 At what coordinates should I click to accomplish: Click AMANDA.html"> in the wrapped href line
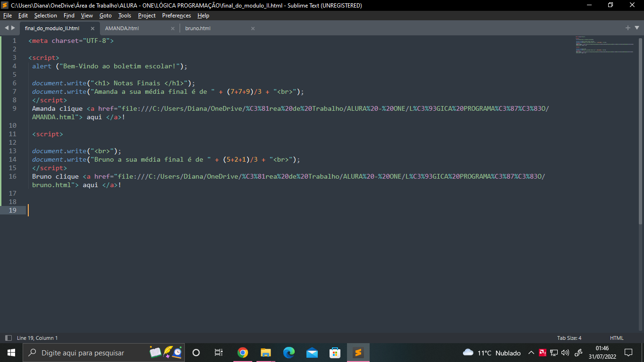click(x=58, y=117)
